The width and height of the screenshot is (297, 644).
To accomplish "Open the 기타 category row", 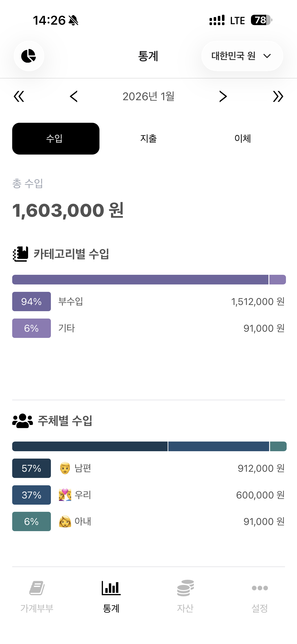I will [x=148, y=328].
